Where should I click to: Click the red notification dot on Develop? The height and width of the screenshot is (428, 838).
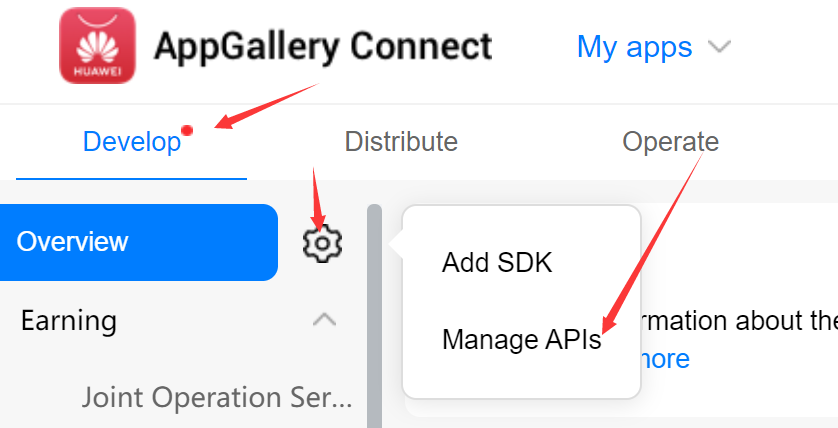(188, 130)
